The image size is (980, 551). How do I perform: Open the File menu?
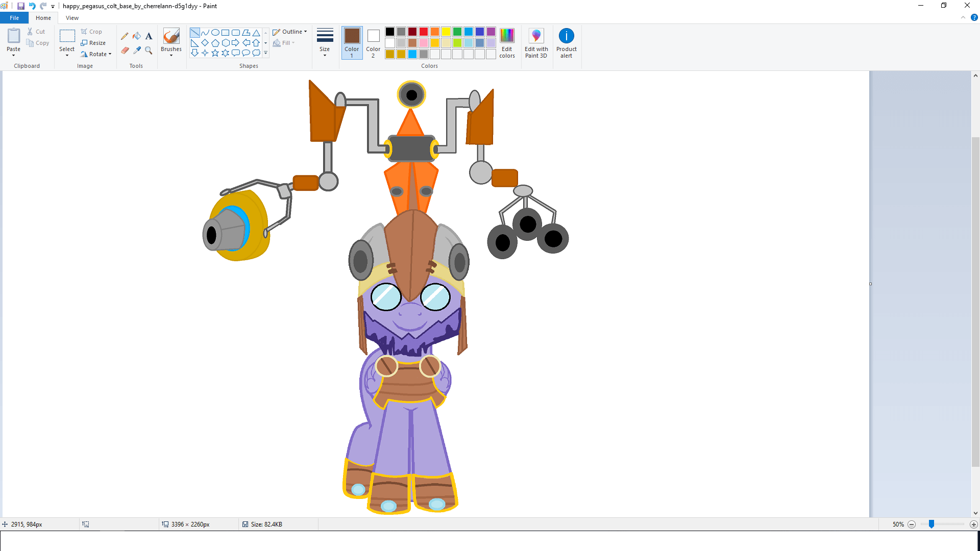[x=14, y=18]
